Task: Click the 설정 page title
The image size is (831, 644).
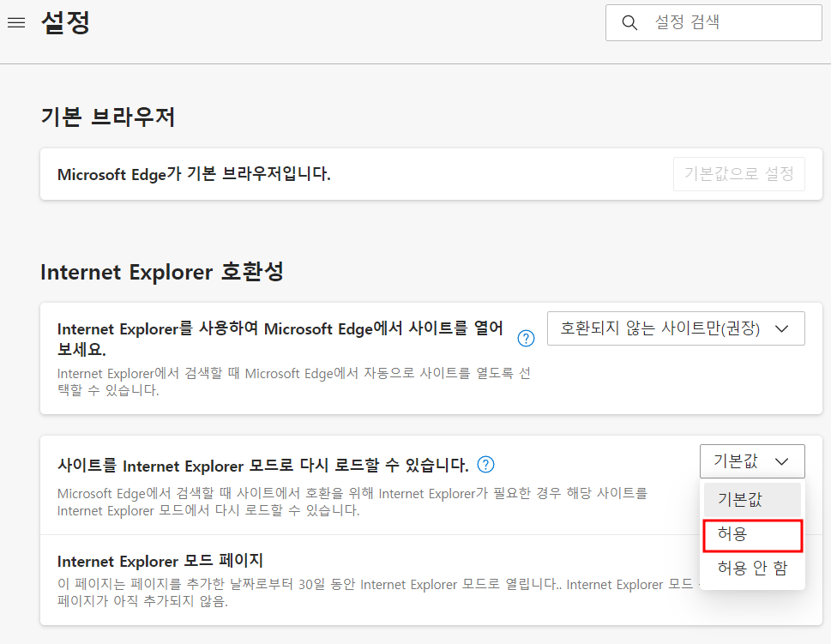Action: coord(66,23)
